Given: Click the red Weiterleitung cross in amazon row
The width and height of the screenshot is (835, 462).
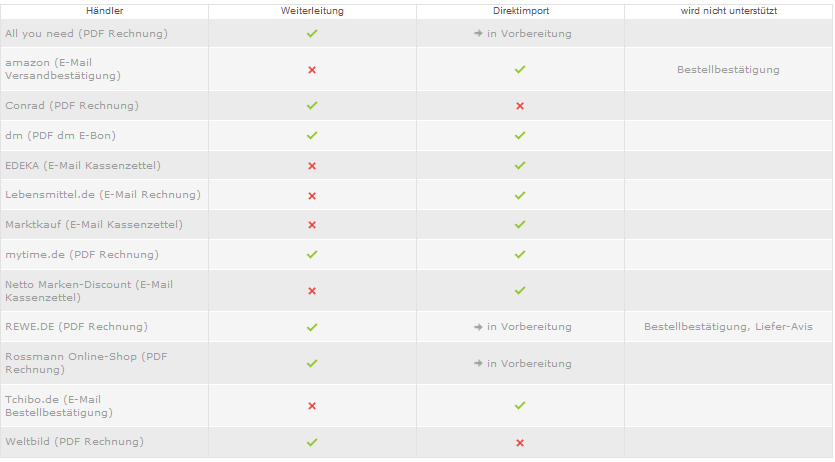Looking at the screenshot, I should [x=312, y=70].
